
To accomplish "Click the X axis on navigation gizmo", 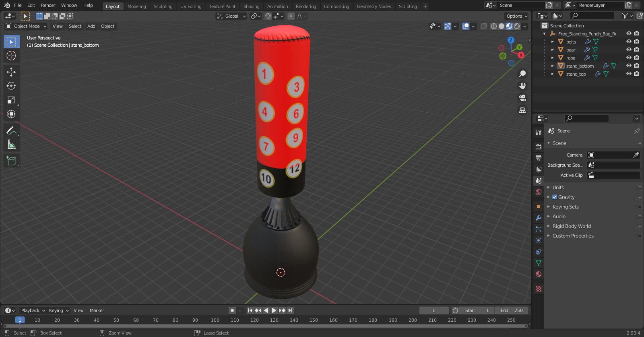I will pos(521,55).
